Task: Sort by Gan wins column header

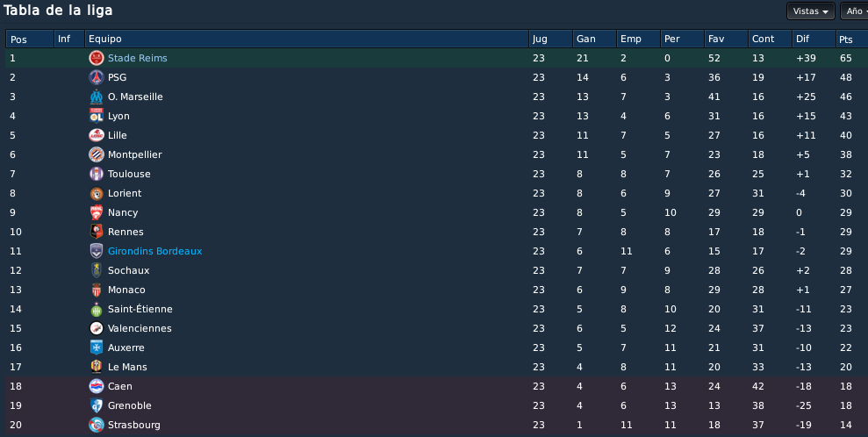Action: (x=594, y=39)
